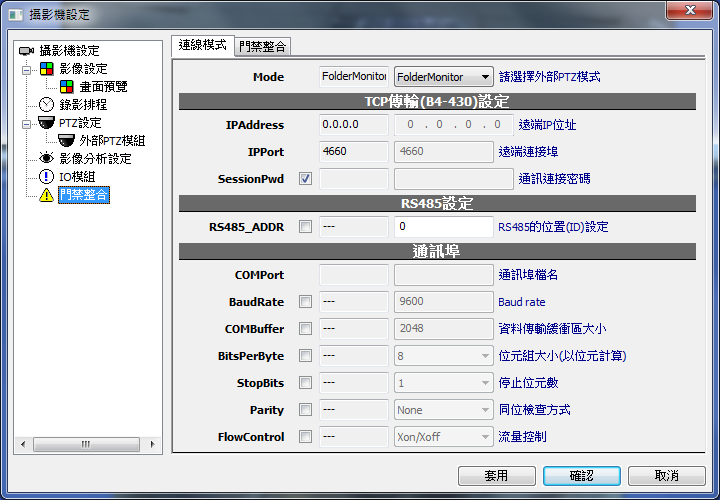The height and width of the screenshot is (500, 720).
Task: Enable the COMBuffer checkbox
Action: click(x=305, y=329)
